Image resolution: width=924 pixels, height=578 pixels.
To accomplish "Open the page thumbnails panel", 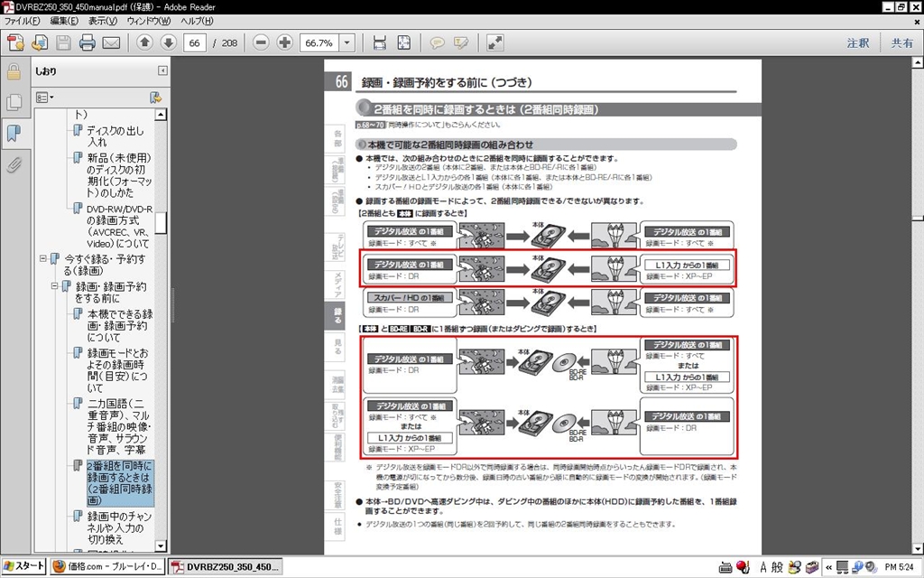I will (x=14, y=102).
